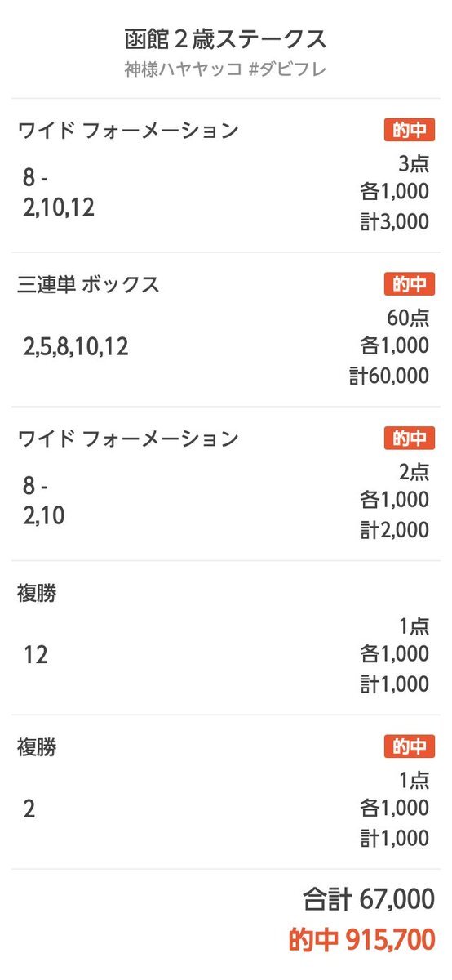Tap the 2,5,8,10,12 box selection numbers
Image resolution: width=452 pixels, height=980 pixels.
point(76,346)
